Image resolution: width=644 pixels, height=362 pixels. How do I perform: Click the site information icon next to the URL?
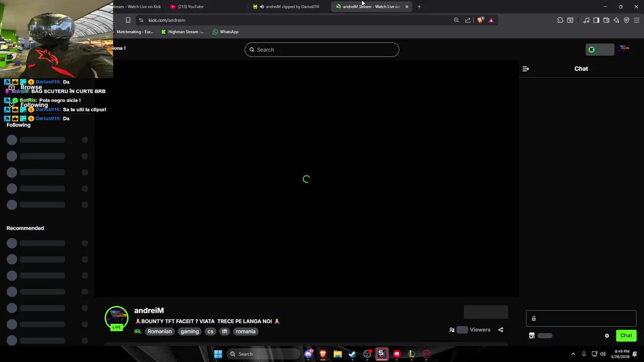point(141,20)
